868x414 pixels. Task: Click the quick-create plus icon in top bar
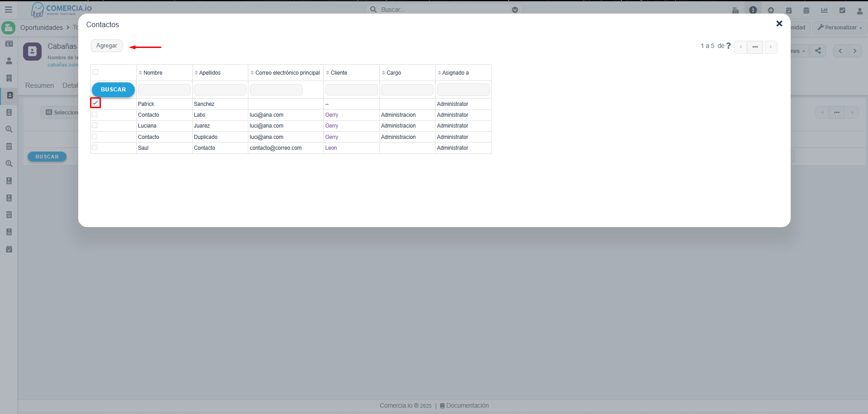pos(771,10)
